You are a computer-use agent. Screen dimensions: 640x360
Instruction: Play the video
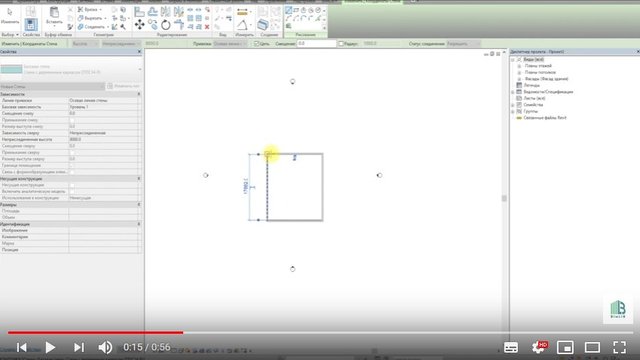coord(50,347)
